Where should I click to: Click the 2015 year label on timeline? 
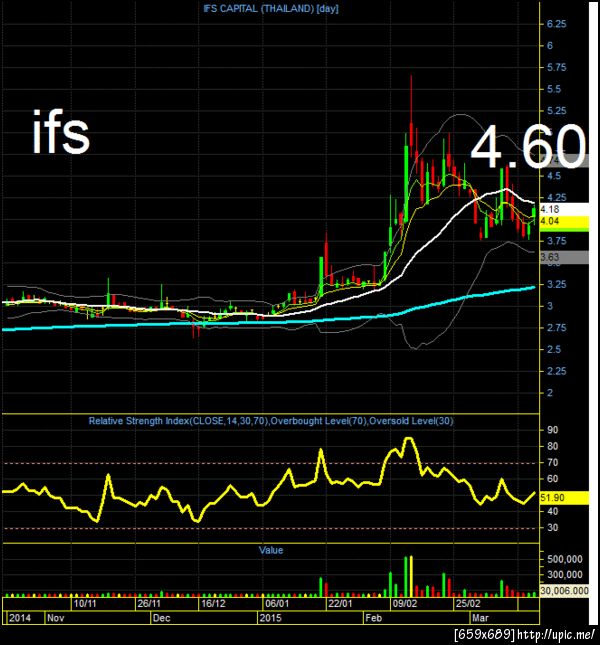click(x=271, y=618)
